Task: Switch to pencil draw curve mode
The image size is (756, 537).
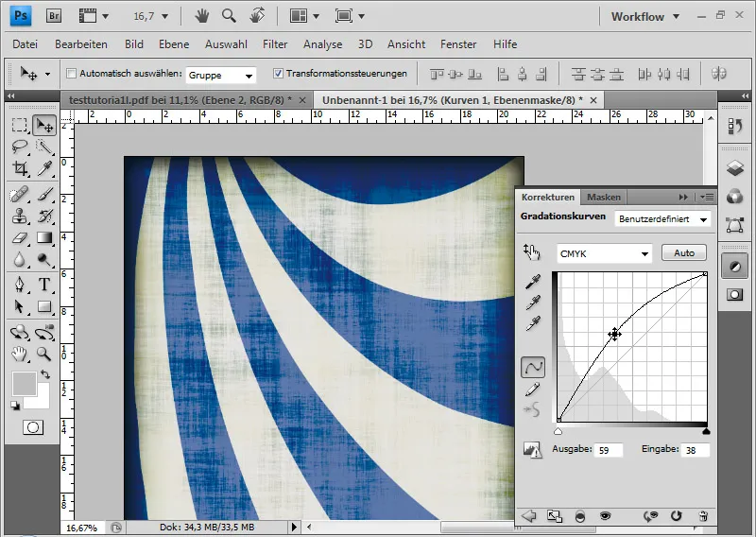Action: click(x=532, y=389)
